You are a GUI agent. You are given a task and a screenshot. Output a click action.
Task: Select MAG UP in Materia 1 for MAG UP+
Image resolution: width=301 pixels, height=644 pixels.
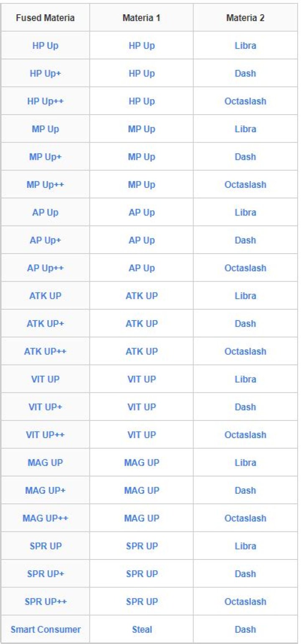[x=142, y=490]
